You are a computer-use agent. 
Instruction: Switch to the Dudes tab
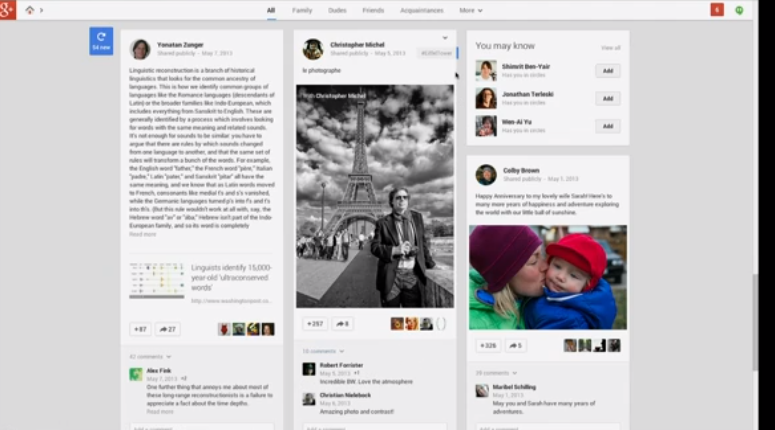pyautogui.click(x=337, y=10)
